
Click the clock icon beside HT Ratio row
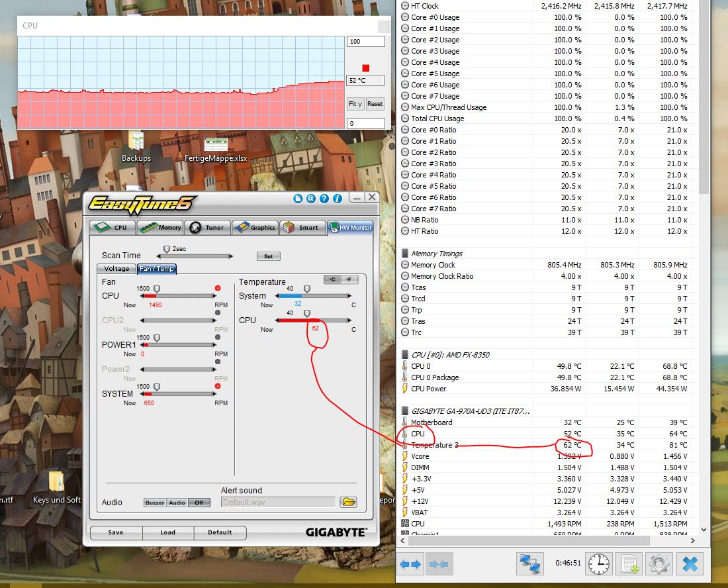pyautogui.click(x=405, y=231)
